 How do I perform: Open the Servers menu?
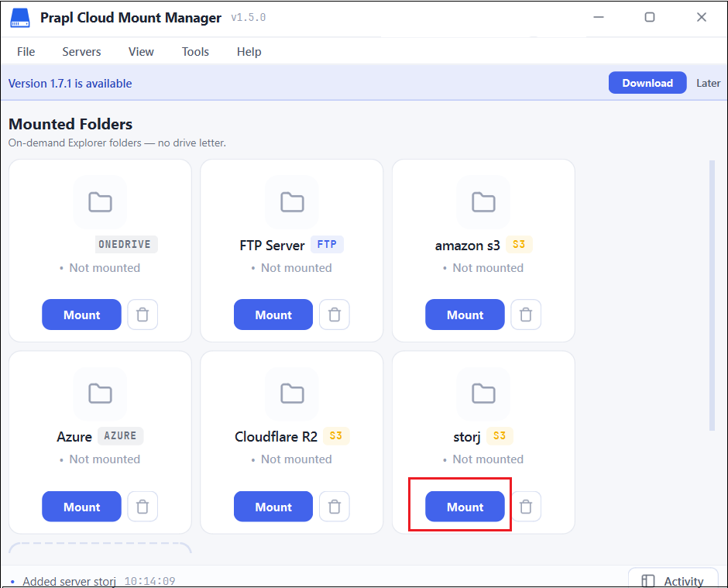tap(82, 52)
